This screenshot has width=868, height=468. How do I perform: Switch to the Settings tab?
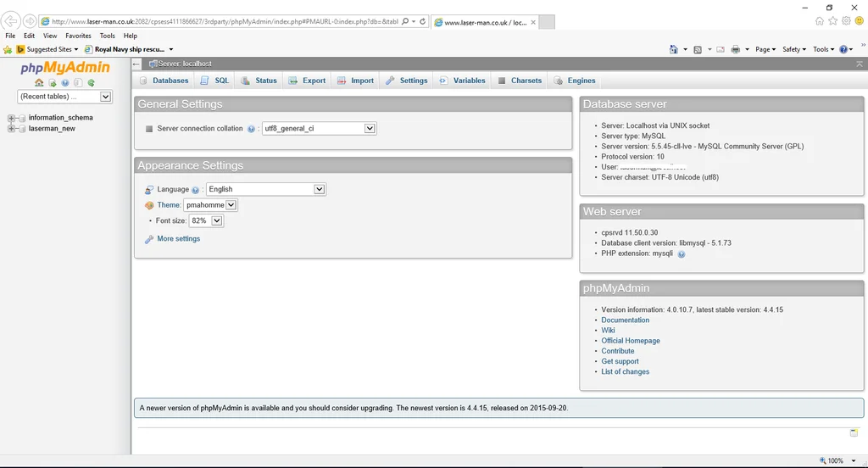point(407,81)
